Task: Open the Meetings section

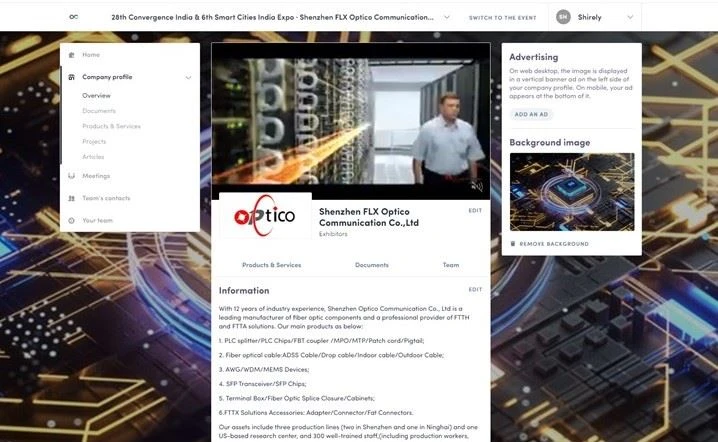Action: tap(96, 176)
